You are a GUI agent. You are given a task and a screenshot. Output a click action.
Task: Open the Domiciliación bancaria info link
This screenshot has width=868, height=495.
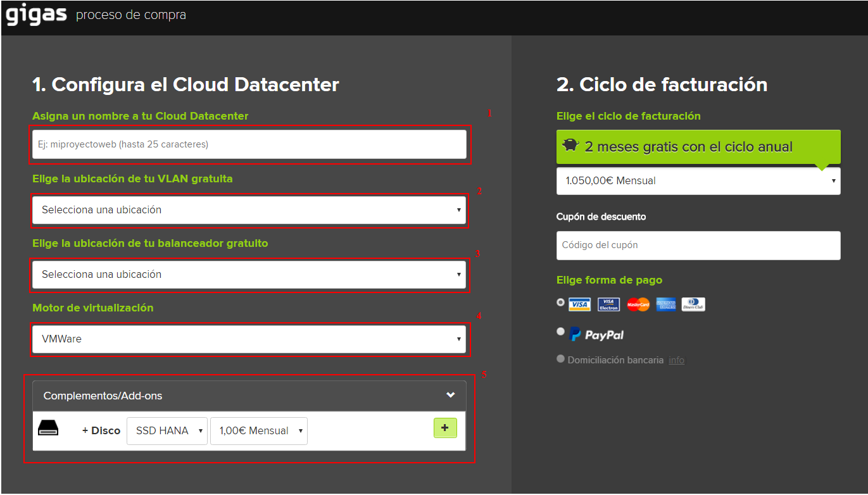677,360
